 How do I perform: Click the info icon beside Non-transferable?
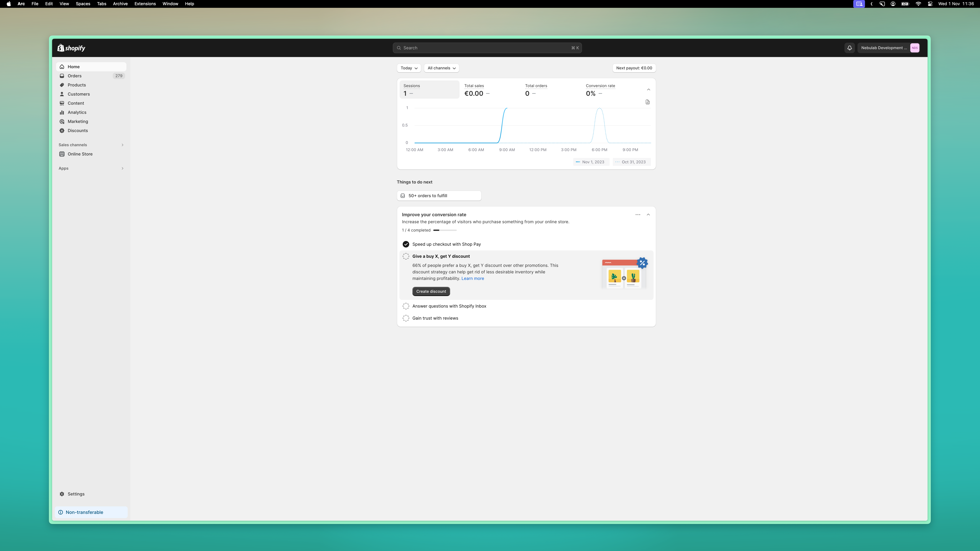60,513
